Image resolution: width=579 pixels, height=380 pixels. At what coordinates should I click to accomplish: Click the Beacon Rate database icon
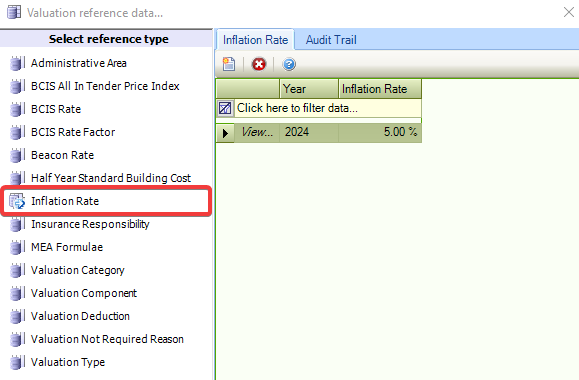tap(17, 155)
